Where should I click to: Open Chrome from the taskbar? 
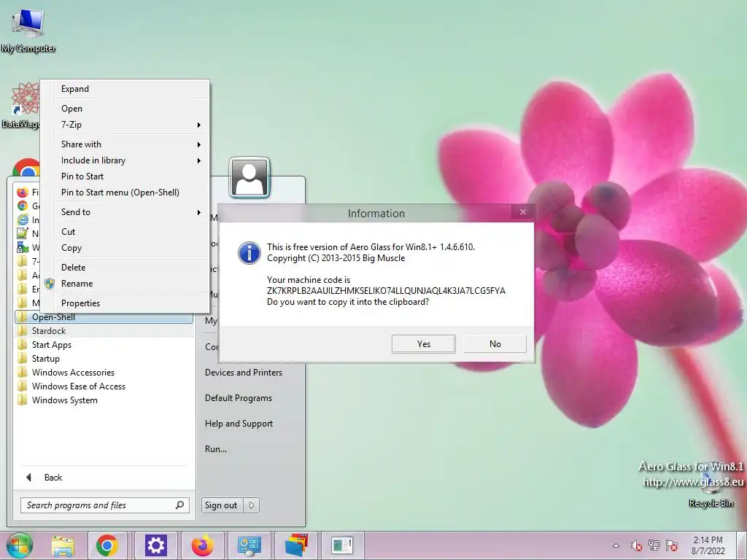pyautogui.click(x=107, y=545)
